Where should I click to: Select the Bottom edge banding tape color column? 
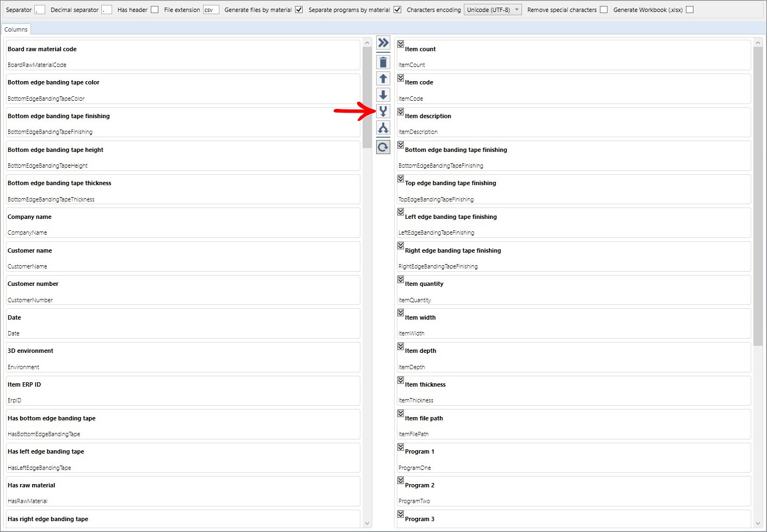tap(183, 89)
